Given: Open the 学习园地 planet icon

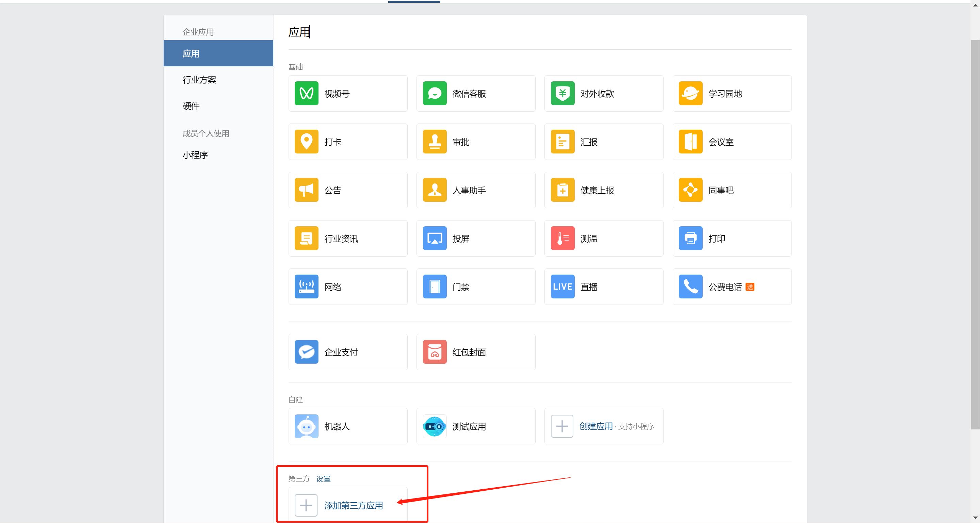Looking at the screenshot, I should tap(690, 93).
